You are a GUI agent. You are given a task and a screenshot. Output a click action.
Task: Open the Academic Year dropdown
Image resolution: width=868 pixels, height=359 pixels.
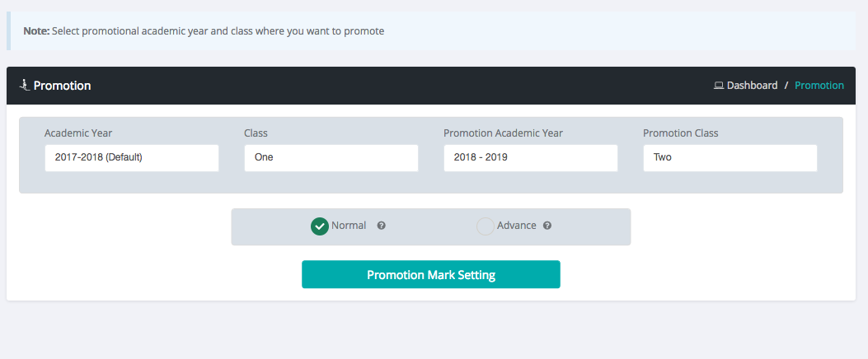(132, 158)
